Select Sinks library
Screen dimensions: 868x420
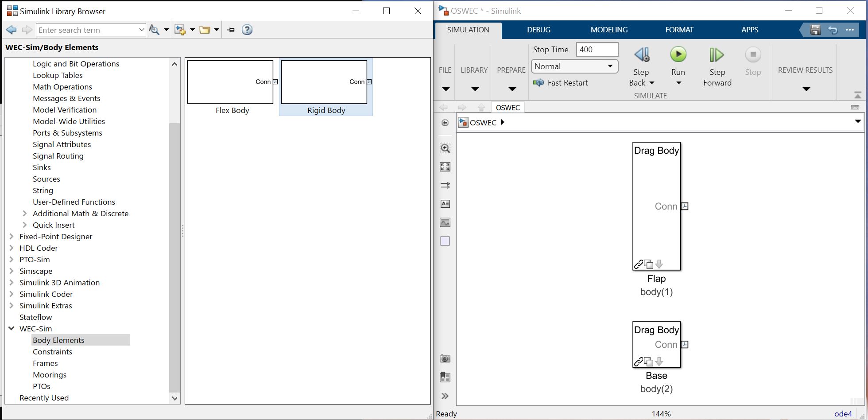(42, 167)
